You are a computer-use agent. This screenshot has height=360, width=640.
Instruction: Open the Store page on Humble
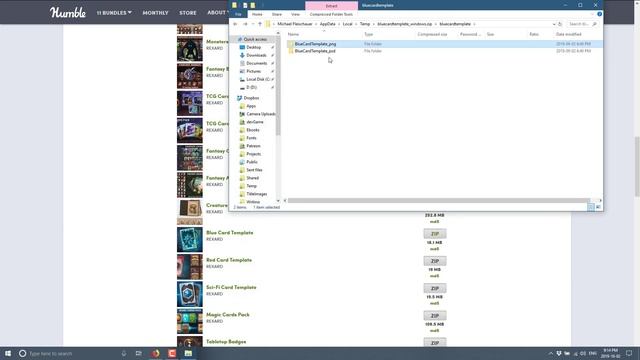click(188, 13)
